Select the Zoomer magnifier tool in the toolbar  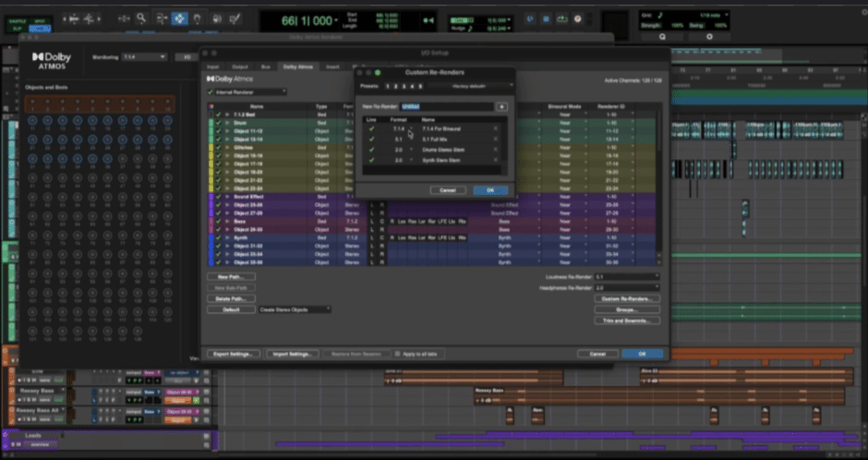pyautogui.click(x=141, y=18)
